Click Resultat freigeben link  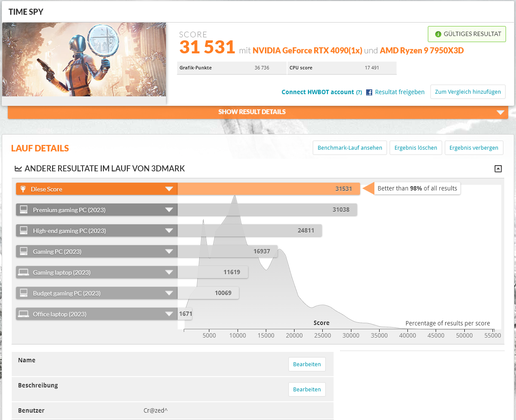coord(400,92)
